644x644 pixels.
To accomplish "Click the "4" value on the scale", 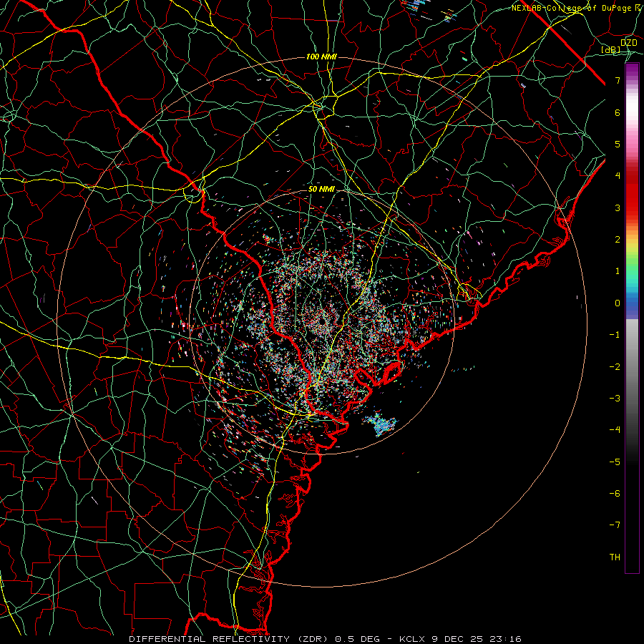I will point(618,176).
